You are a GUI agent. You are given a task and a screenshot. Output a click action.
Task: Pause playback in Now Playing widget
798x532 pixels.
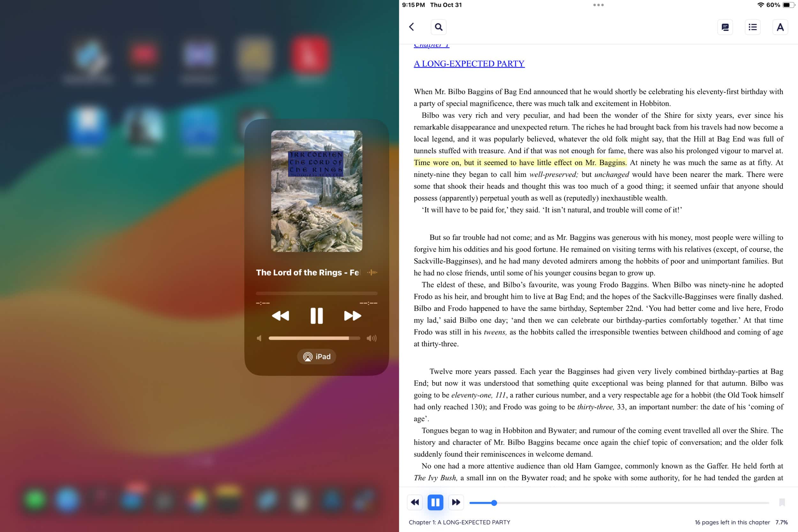pyautogui.click(x=317, y=316)
